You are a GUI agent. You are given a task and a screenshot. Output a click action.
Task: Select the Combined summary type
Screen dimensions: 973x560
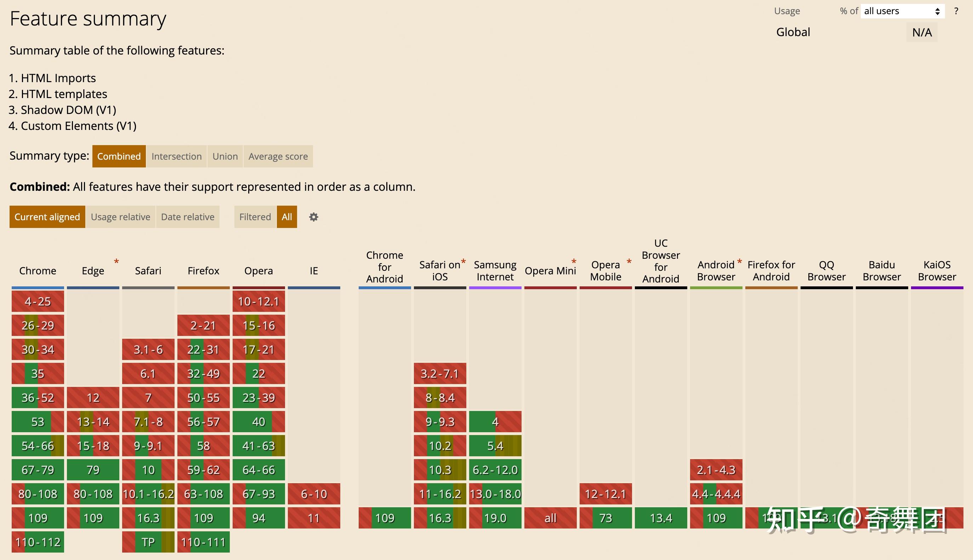(x=119, y=156)
